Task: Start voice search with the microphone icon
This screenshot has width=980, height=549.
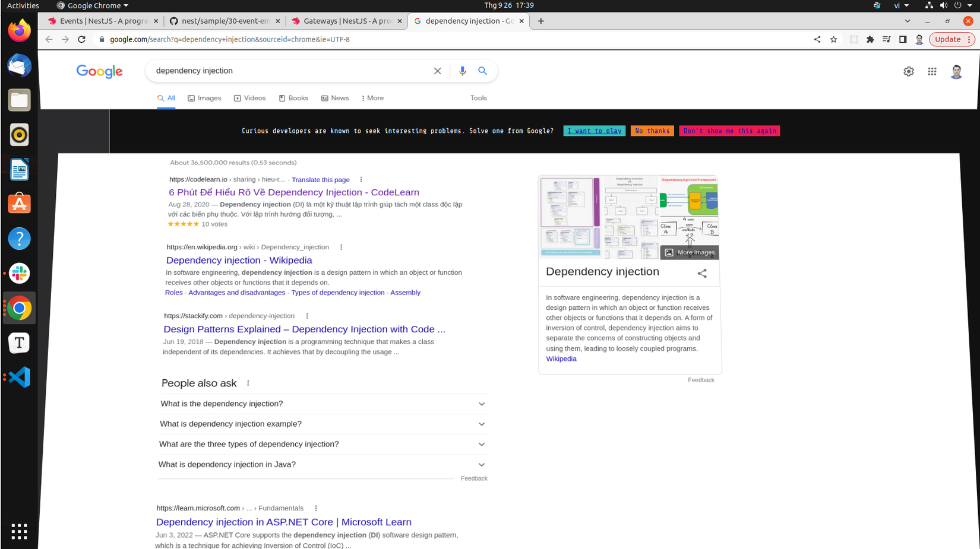Action: point(463,71)
